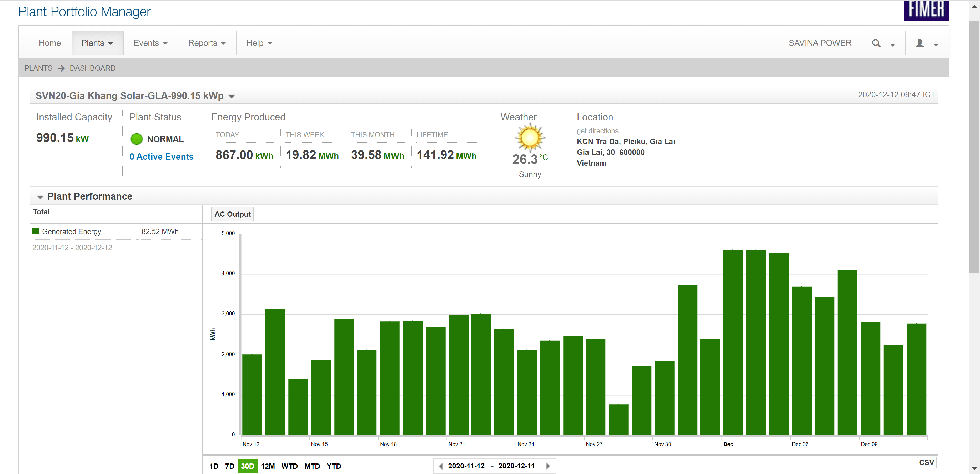Click the breadcrumb arrow after PLANTS

coord(61,68)
